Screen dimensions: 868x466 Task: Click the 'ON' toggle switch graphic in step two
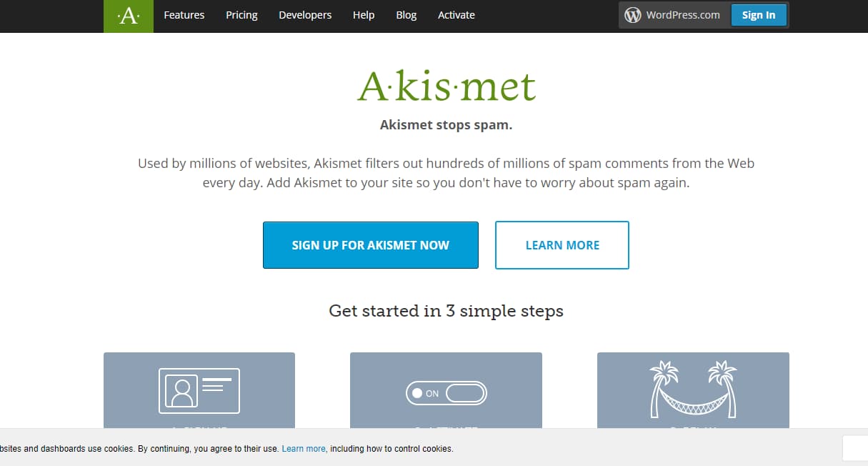[x=446, y=393]
